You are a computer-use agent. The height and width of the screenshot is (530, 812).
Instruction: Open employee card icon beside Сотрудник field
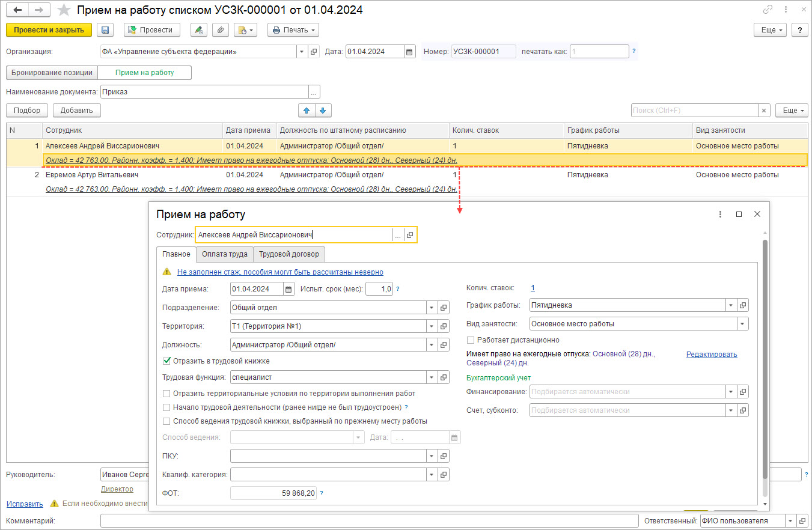point(410,235)
